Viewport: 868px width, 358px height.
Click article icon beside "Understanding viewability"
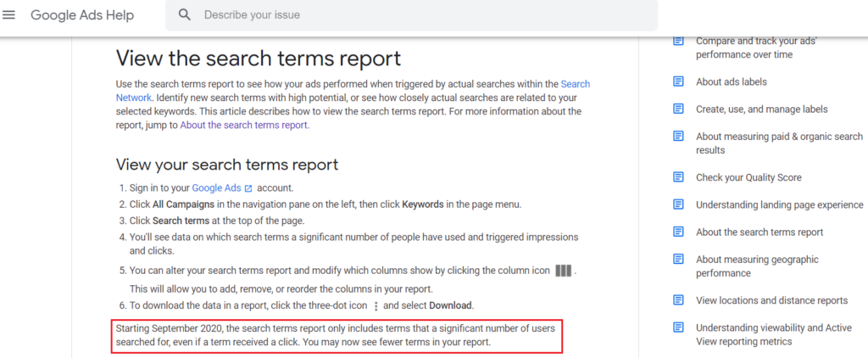[678, 327]
